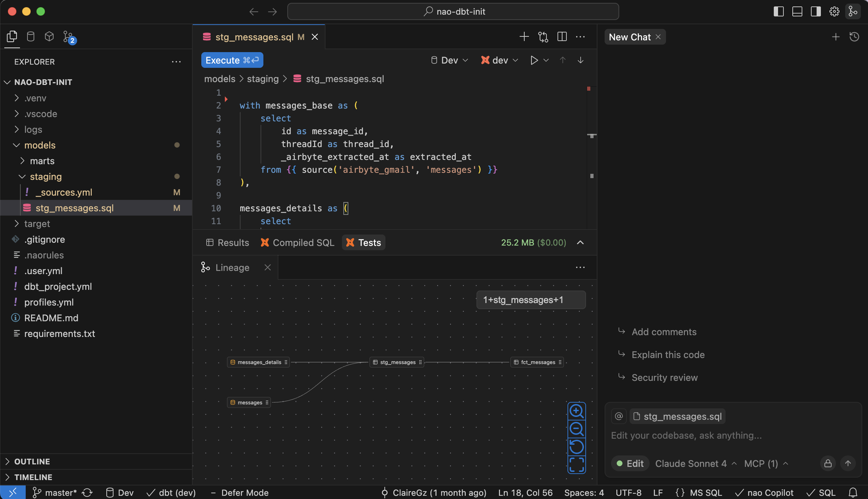Toggle the primary sidebar layout icon
868x499 pixels.
778,11
